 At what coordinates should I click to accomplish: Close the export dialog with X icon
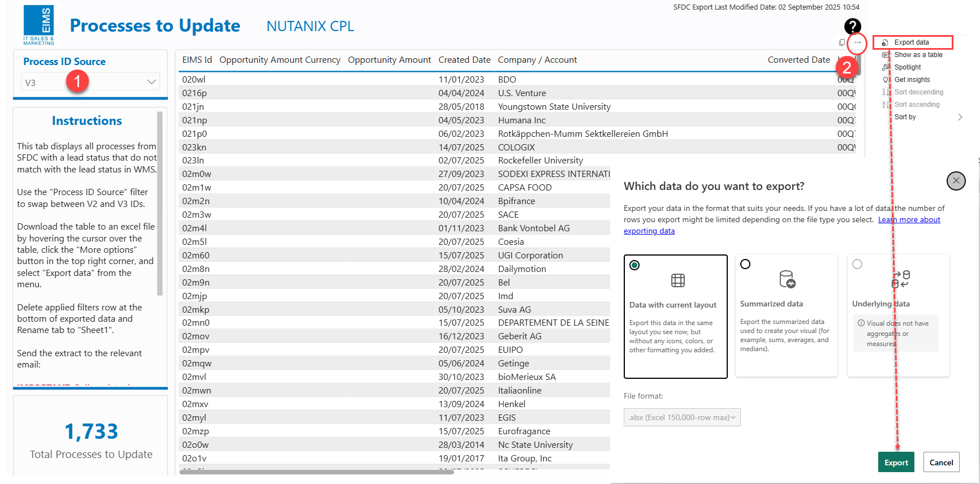[956, 181]
